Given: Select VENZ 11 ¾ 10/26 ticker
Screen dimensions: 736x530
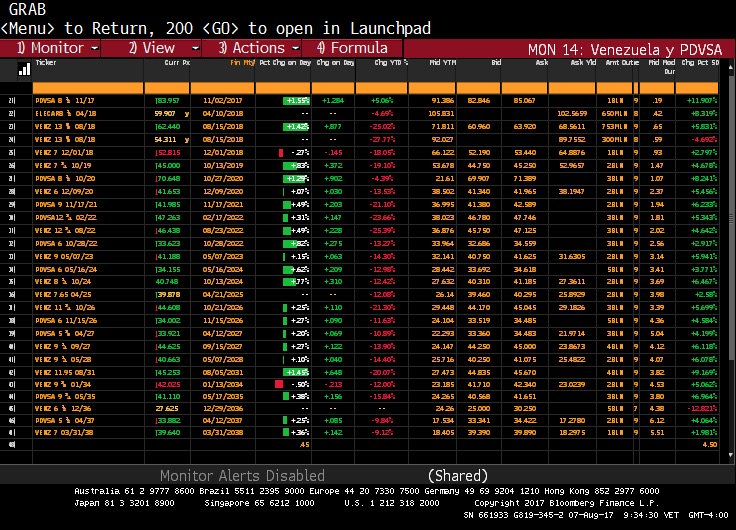Looking at the screenshot, I should (65, 308).
